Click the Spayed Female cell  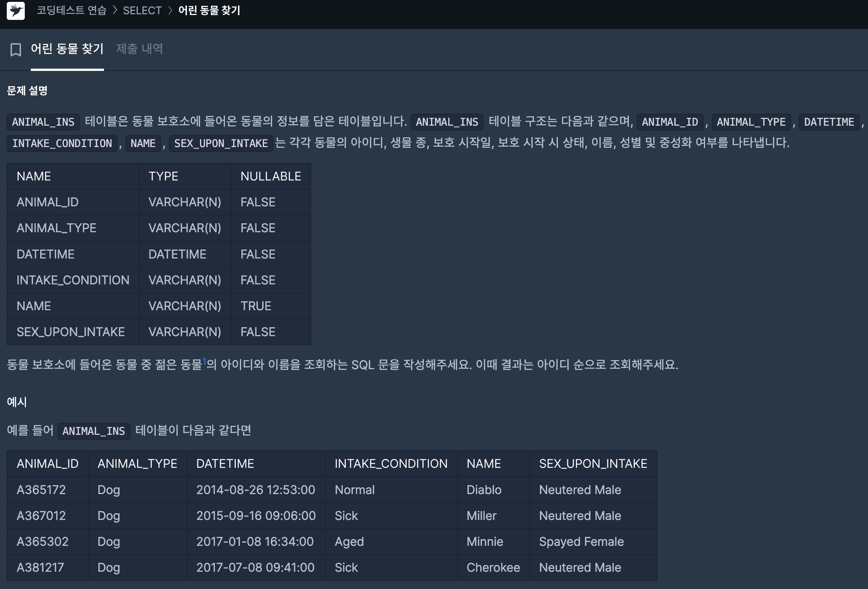[x=581, y=541]
